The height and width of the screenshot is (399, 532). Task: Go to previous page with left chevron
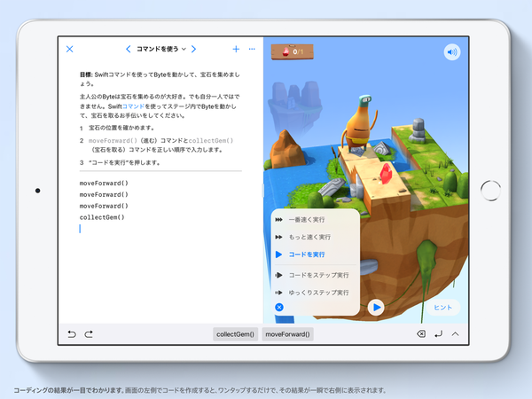tap(129, 49)
